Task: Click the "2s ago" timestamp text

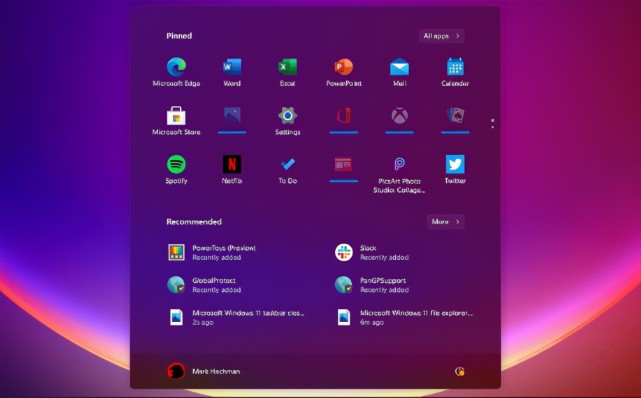Action: tap(203, 322)
